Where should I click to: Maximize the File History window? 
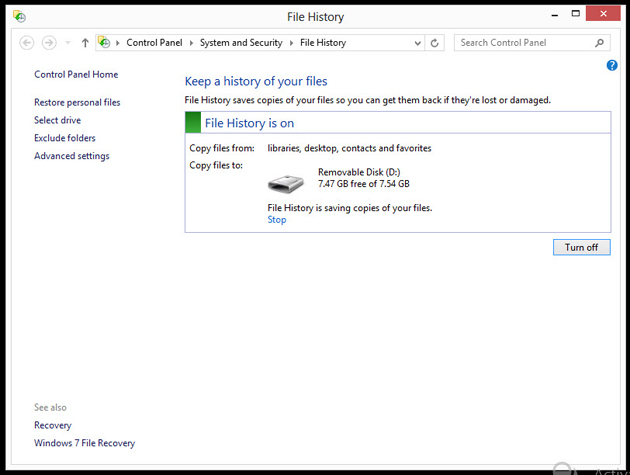pos(575,14)
